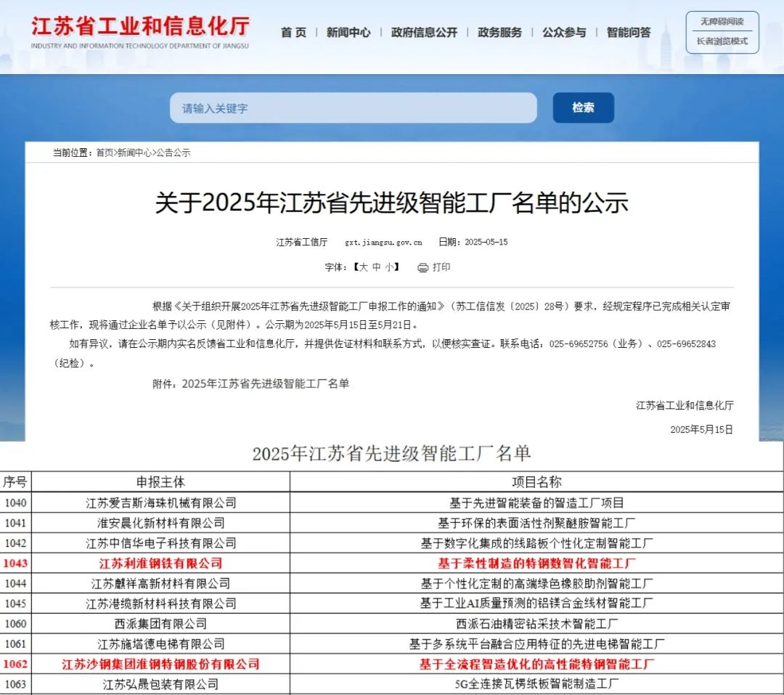The image size is (784, 695).
Task: Set font size to 小
Action: pos(390,267)
